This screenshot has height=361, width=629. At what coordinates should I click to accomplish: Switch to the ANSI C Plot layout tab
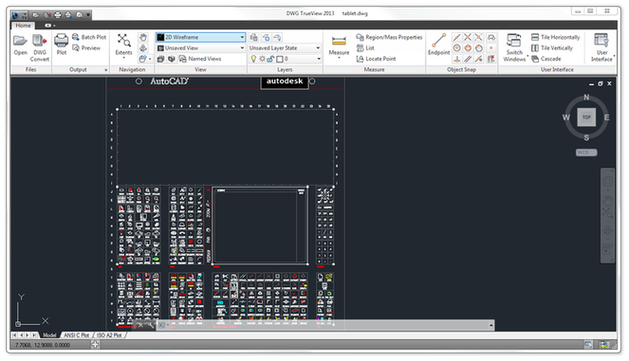coord(76,335)
